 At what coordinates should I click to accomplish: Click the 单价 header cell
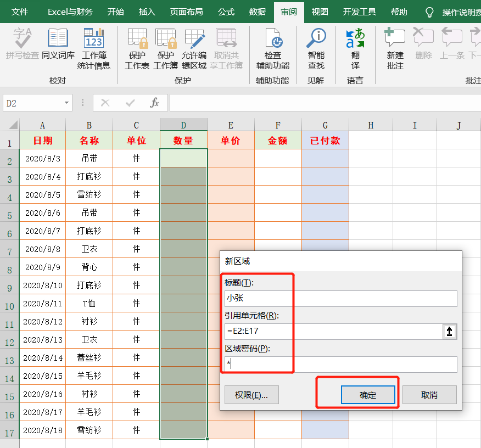(x=231, y=141)
